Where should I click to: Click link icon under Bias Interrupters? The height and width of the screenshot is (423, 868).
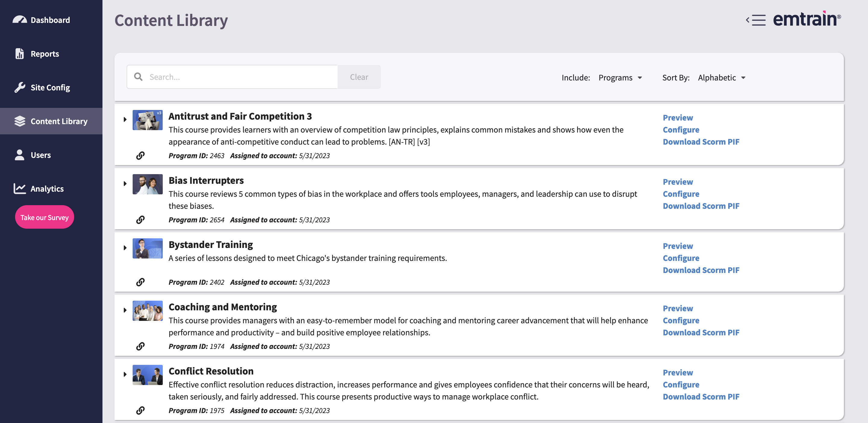click(140, 220)
